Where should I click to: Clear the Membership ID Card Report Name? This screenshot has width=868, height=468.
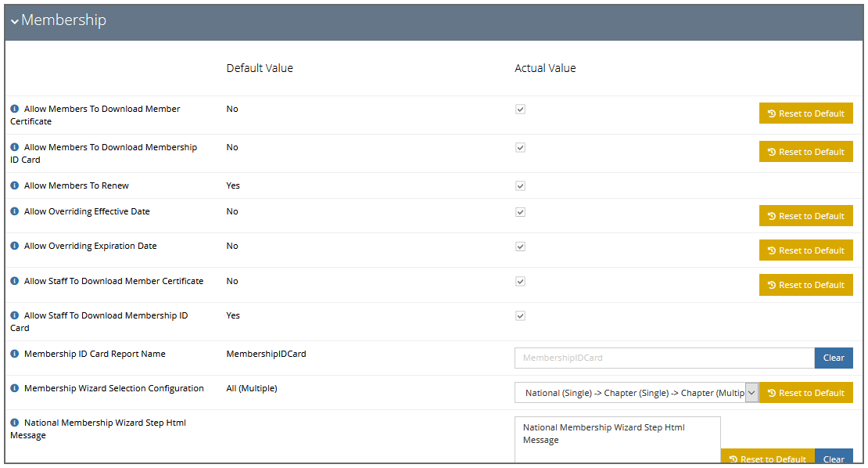[x=834, y=358]
